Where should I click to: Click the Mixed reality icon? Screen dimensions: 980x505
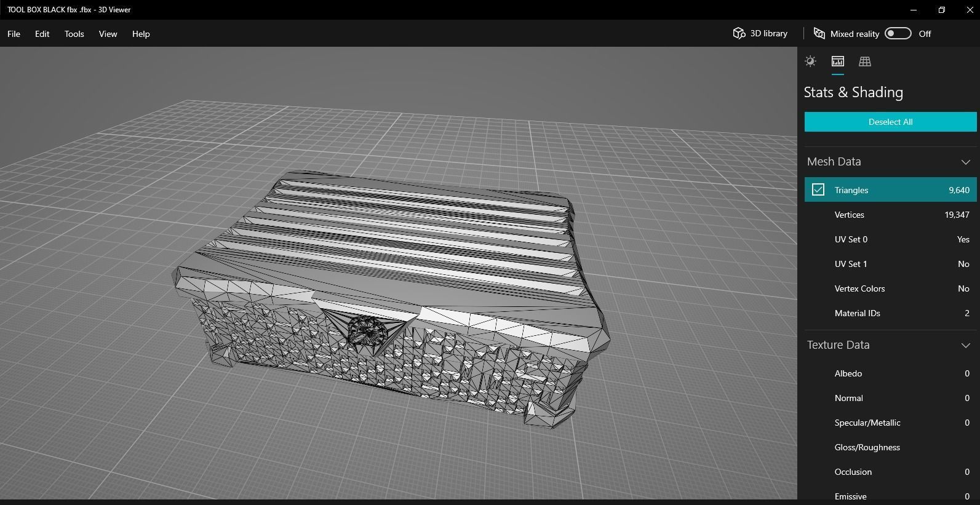tap(819, 33)
